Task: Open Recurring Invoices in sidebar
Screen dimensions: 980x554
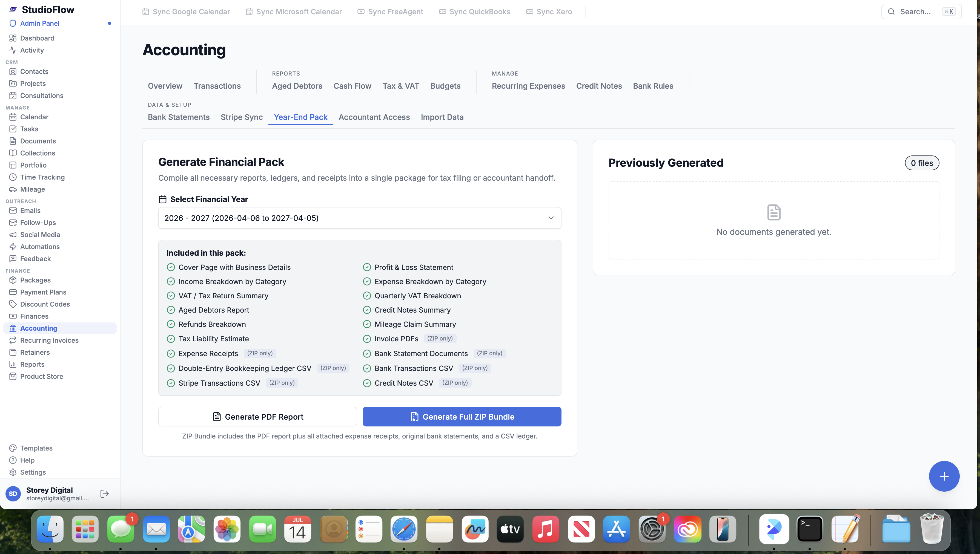Action: click(49, 340)
